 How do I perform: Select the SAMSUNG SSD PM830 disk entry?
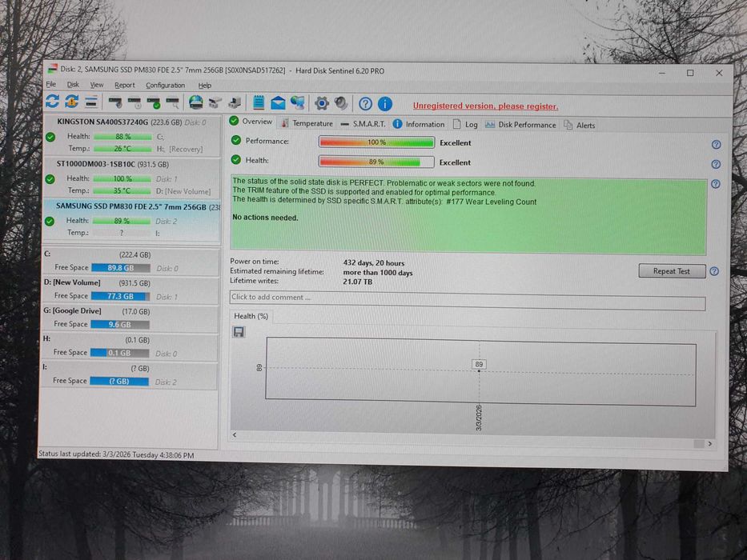click(132, 219)
